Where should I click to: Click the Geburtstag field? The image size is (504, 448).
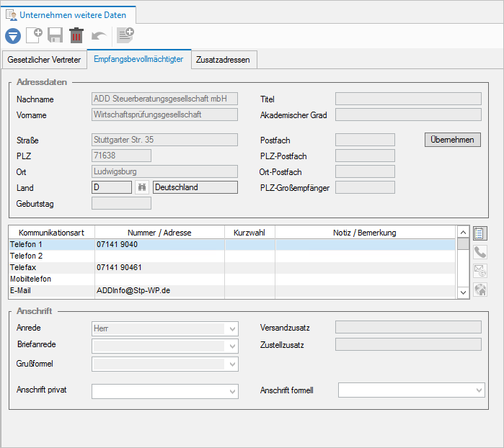point(121,203)
